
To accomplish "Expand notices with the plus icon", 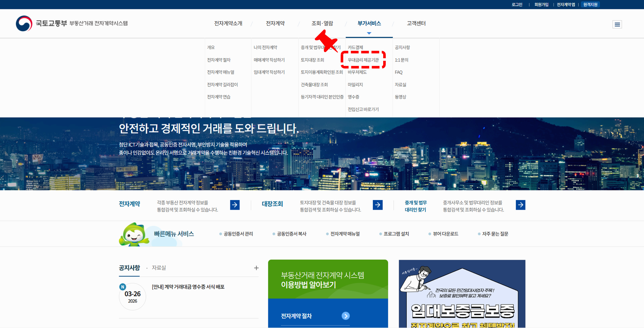I will coord(256,268).
